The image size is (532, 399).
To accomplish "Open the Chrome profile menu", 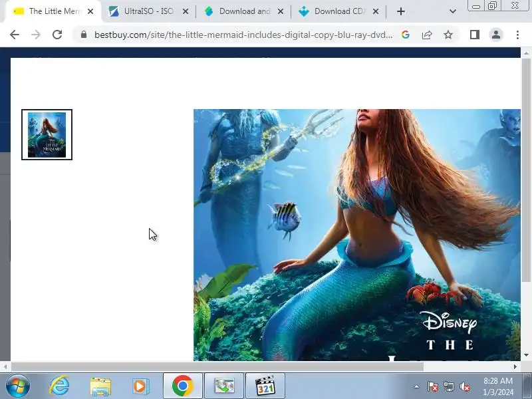I will point(496,35).
